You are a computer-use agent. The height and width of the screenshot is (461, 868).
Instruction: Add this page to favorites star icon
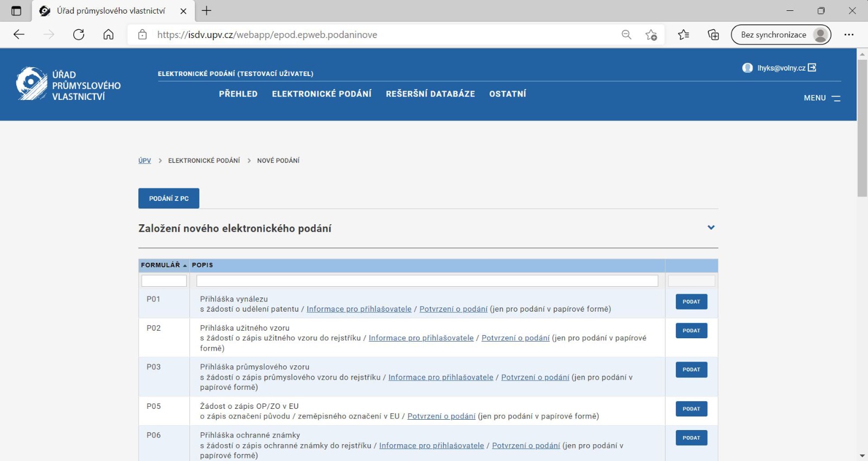point(651,35)
